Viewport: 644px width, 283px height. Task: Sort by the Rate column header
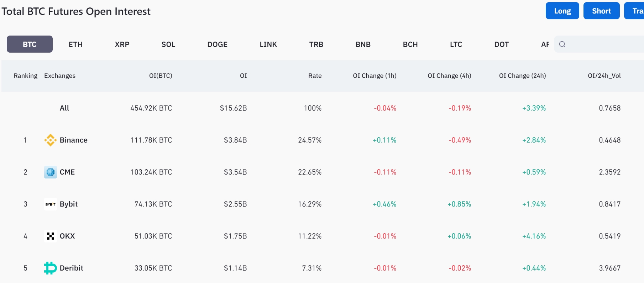coord(315,76)
